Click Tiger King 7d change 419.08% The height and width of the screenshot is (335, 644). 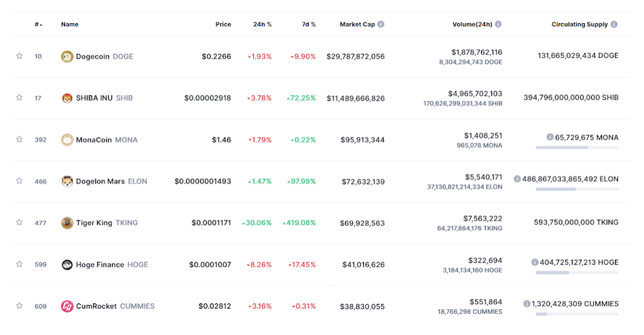299,223
